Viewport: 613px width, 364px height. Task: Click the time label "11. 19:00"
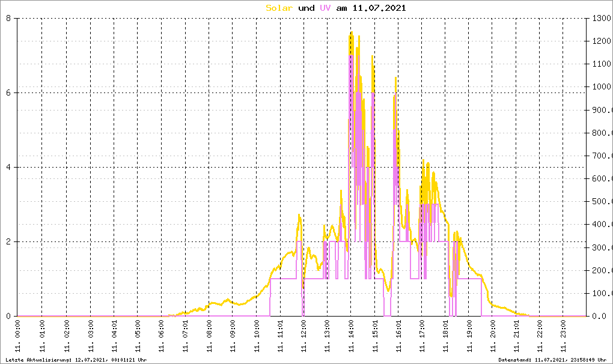(469, 336)
